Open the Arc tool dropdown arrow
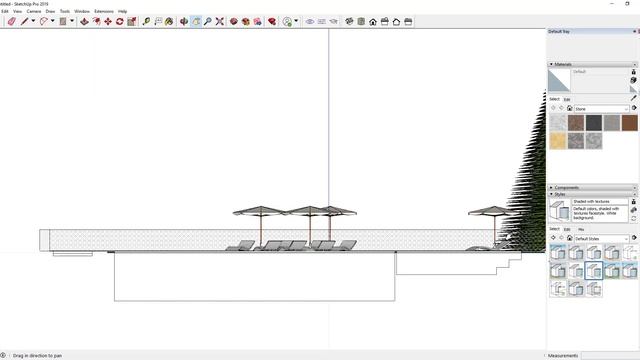Image resolution: width=640 pixels, height=360 pixels. [52, 21]
